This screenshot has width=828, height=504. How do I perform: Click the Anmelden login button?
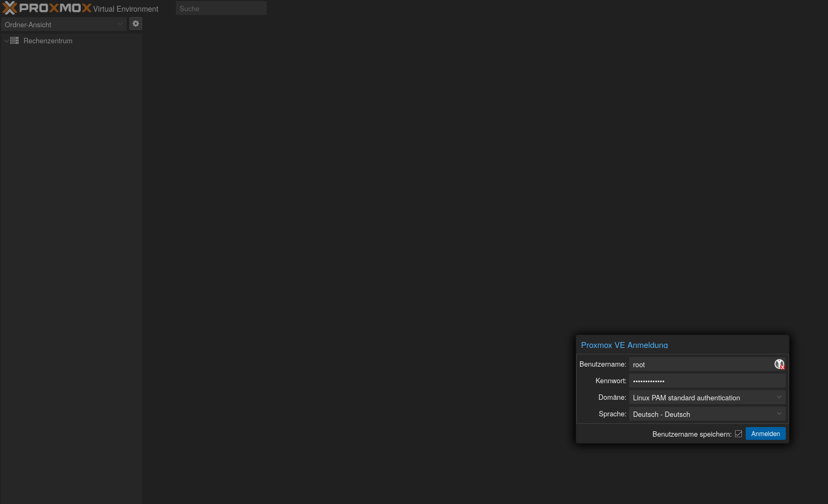click(x=765, y=434)
